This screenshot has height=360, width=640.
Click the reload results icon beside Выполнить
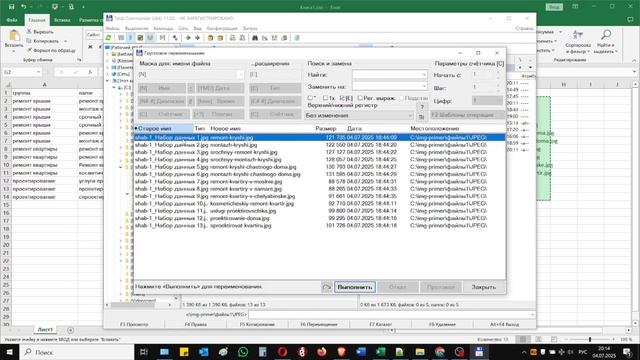click(x=327, y=287)
